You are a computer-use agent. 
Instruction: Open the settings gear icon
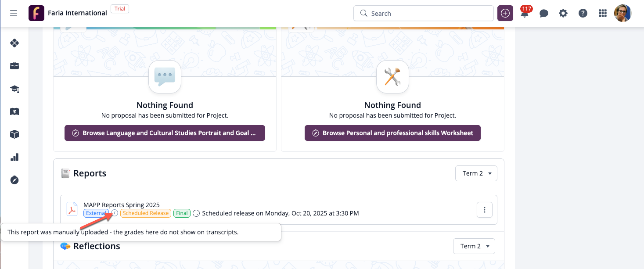pyautogui.click(x=563, y=14)
